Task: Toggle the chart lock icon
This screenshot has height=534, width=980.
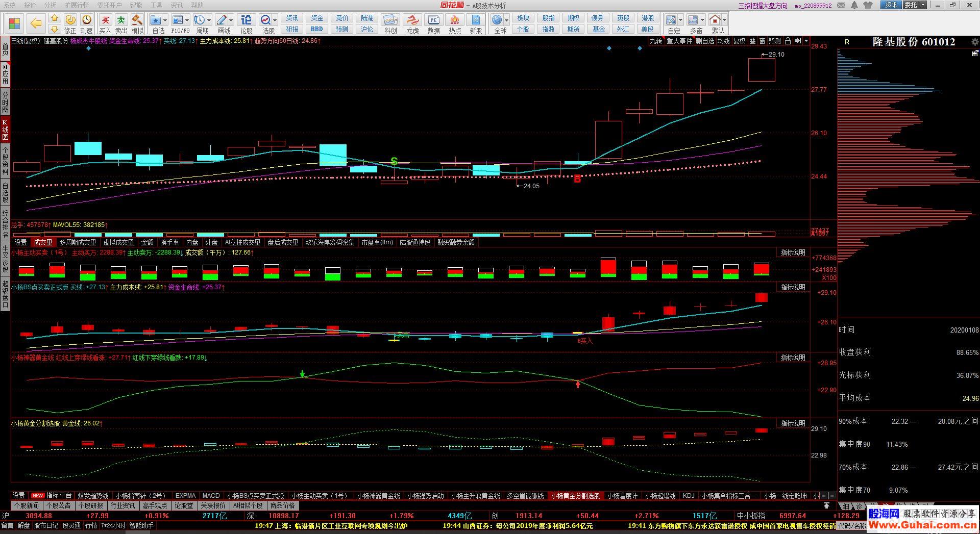Action: (788, 41)
